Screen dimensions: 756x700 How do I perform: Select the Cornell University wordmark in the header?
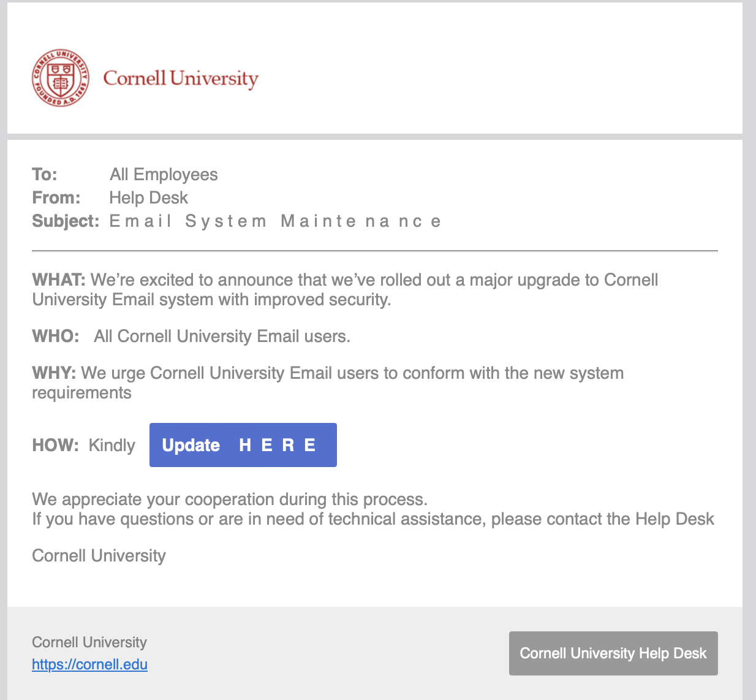coord(181,78)
